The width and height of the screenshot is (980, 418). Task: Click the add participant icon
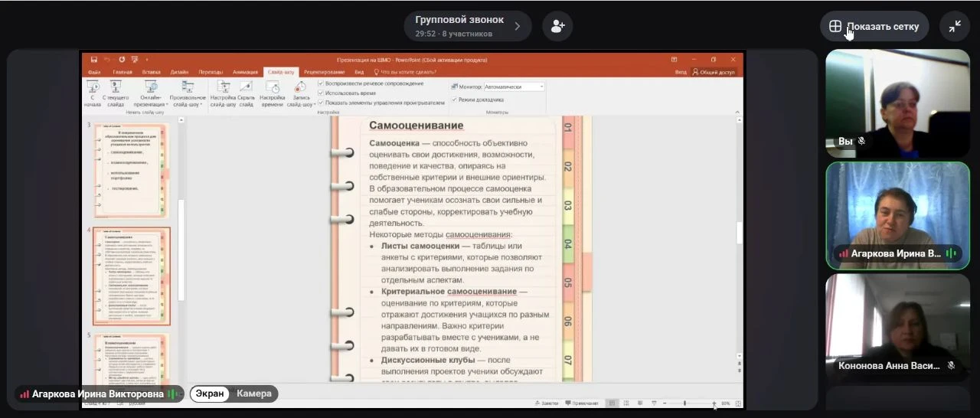(557, 26)
